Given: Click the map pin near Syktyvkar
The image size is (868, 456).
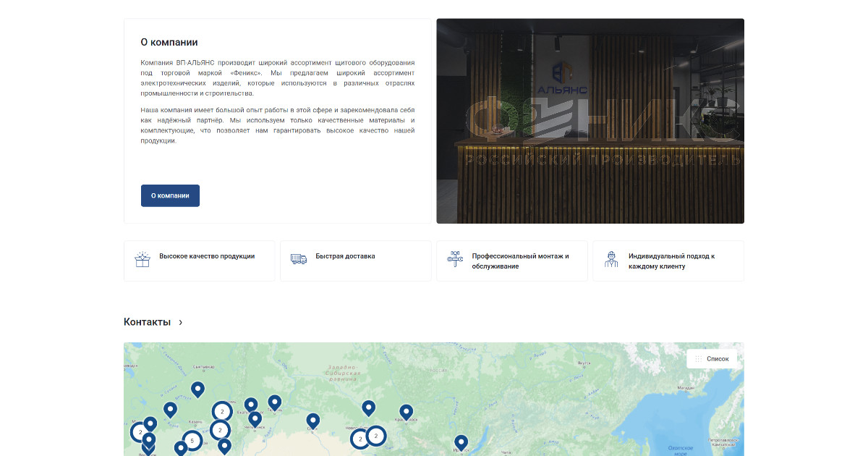Looking at the screenshot, I should (x=197, y=389).
